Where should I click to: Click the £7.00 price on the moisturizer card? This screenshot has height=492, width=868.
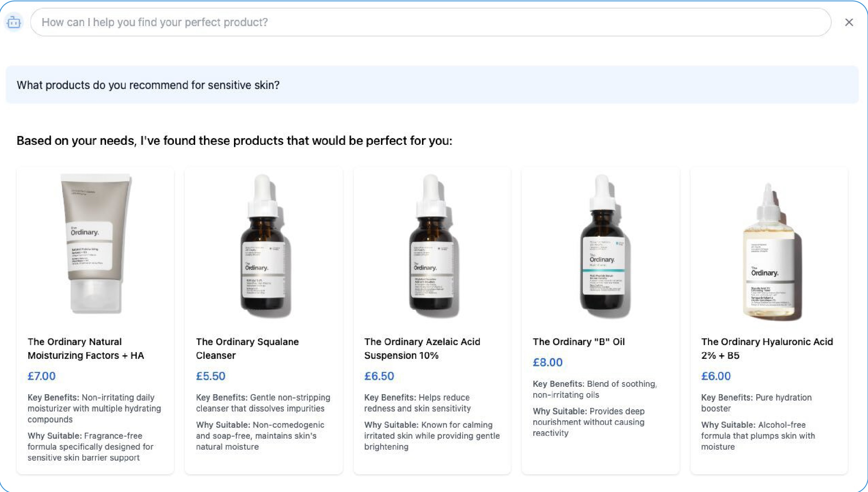pyautogui.click(x=42, y=376)
